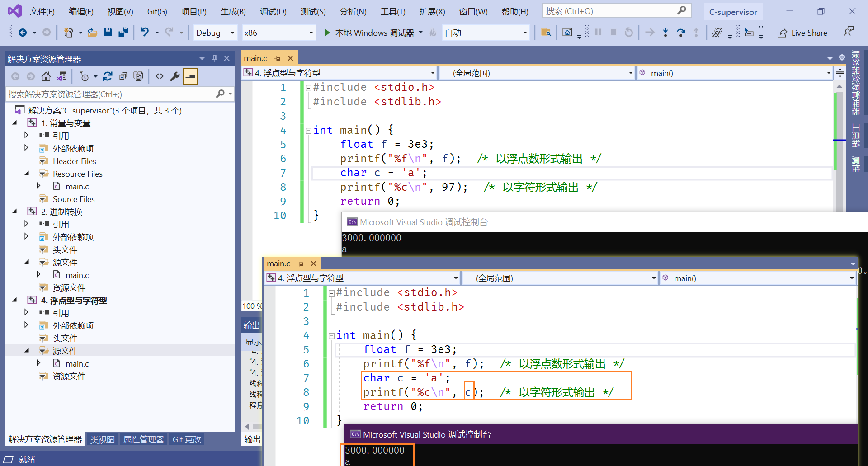Undo the last action with the undo icon

144,32
